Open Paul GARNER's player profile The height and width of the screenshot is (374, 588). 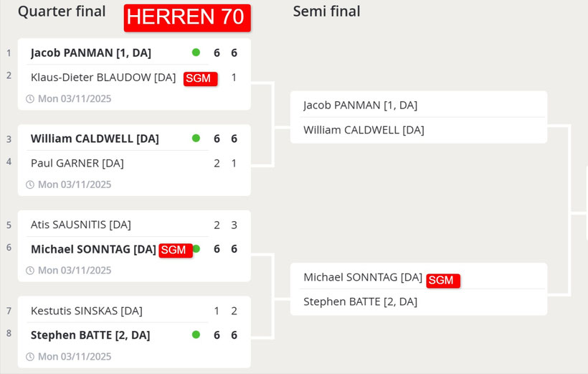pyautogui.click(x=77, y=163)
